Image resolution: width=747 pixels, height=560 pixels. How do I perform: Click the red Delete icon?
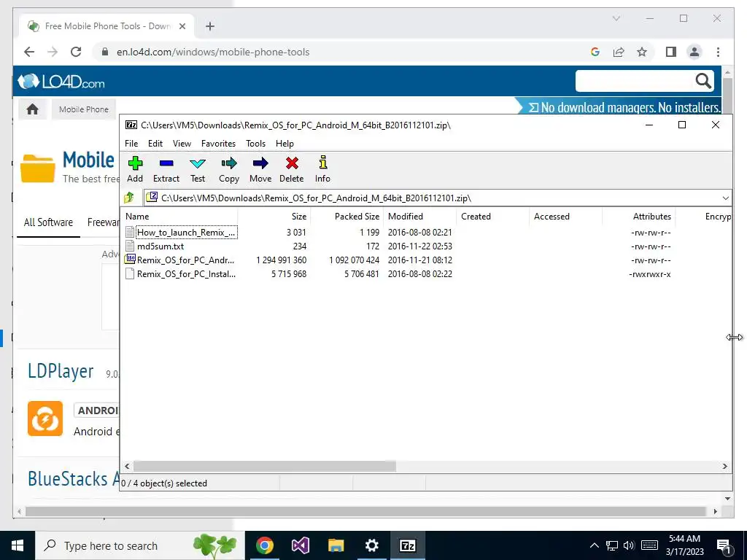292,169
